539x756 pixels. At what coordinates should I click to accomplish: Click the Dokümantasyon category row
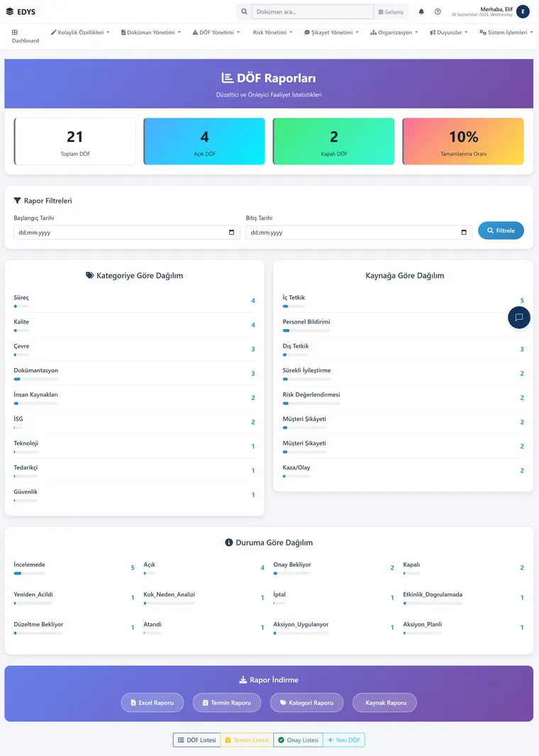click(x=135, y=374)
